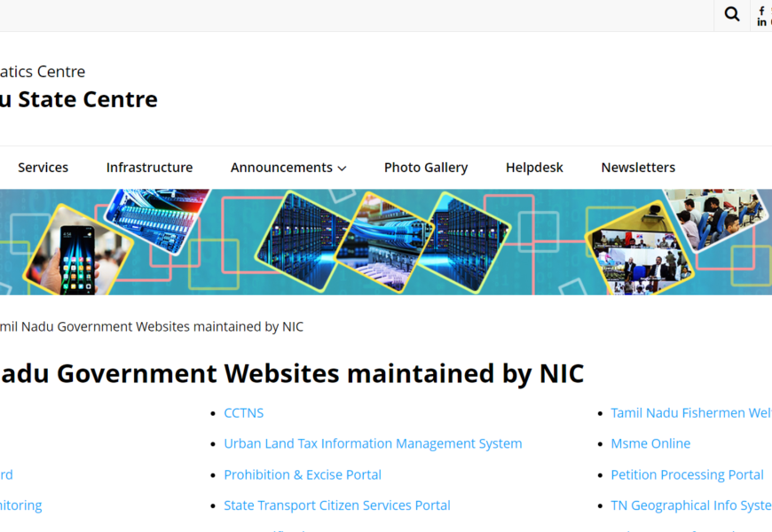Visit the Facebook page icon

[761, 10]
